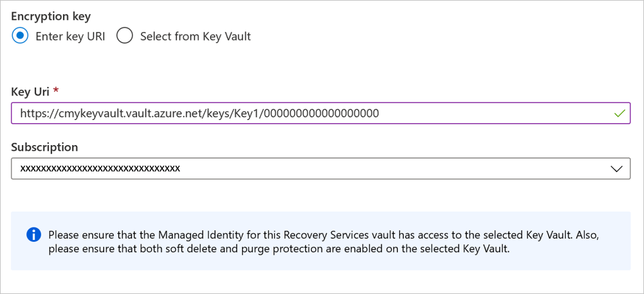Image resolution: width=644 pixels, height=294 pixels.
Task: Click the xxxx subscription value text
Action: pos(100,168)
